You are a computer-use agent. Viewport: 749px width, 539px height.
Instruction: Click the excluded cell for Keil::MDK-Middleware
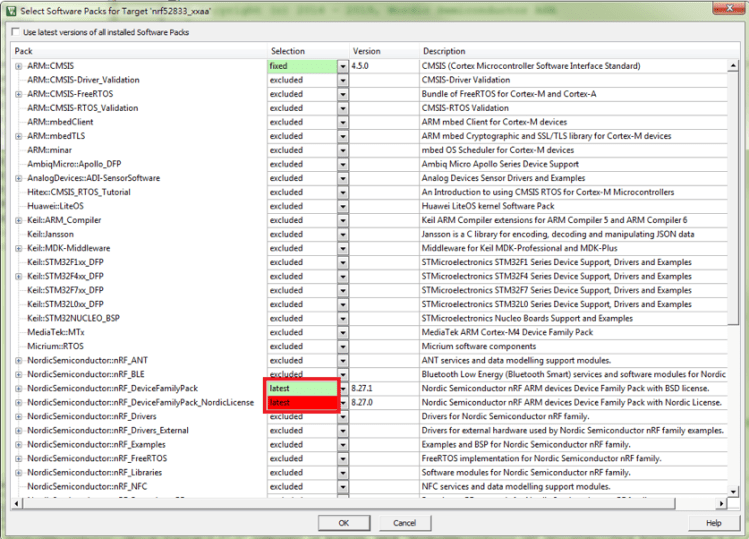(302, 248)
